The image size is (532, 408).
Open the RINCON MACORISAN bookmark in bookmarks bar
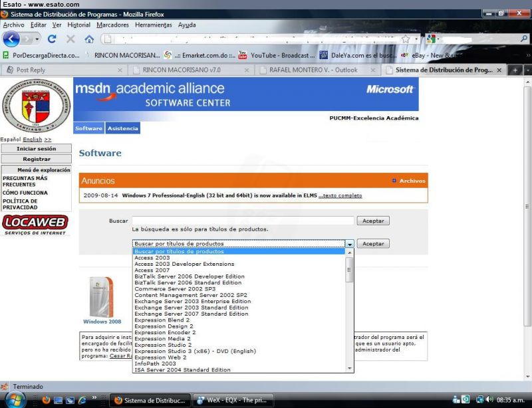tap(122, 55)
